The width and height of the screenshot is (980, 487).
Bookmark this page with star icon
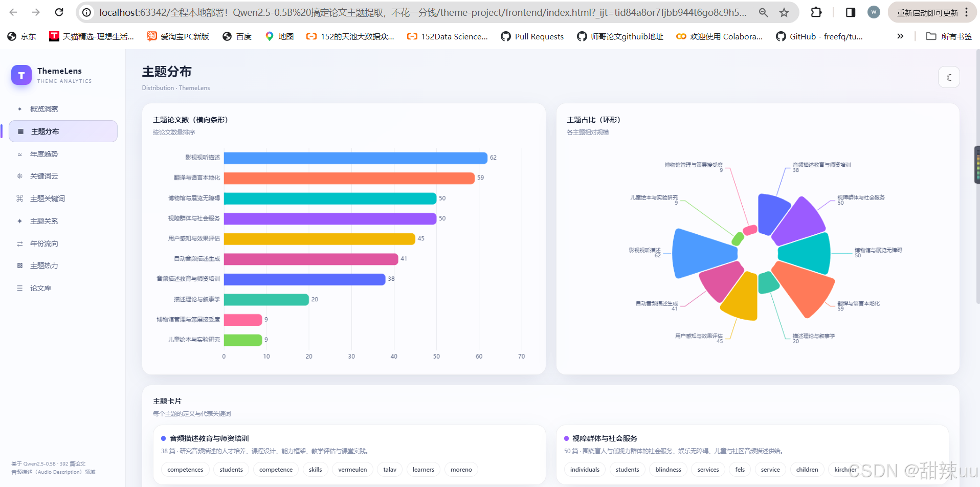tap(784, 12)
